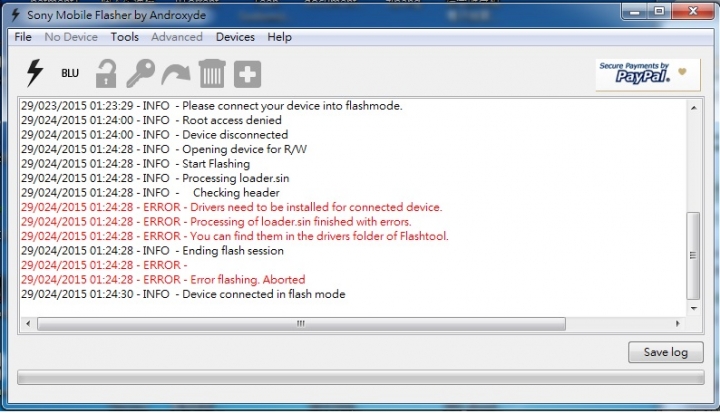This screenshot has height=413, width=720.
Task: Open the BLU bootloader unlock tool
Action: coord(70,74)
